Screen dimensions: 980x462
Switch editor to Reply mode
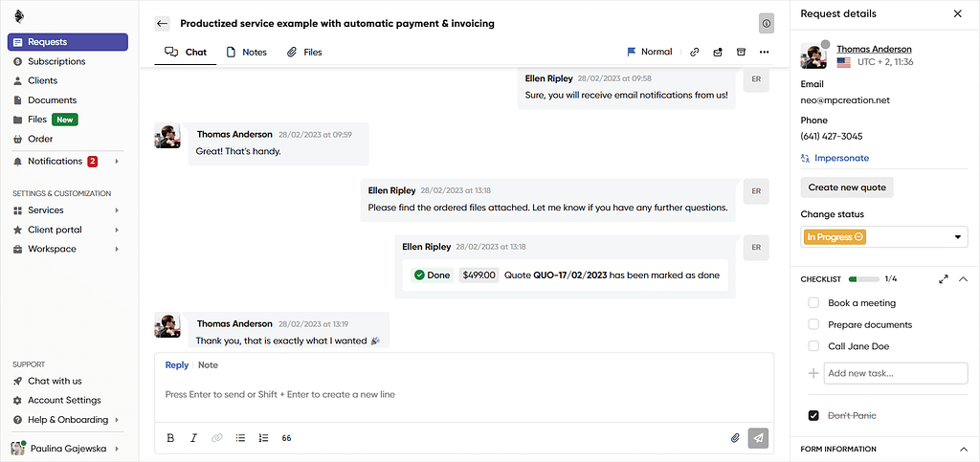tap(177, 365)
